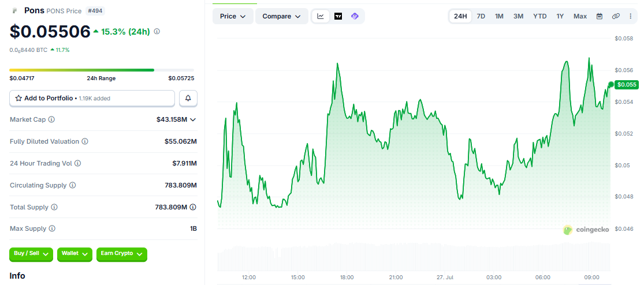Click the 24 Hour Trading Vol info icon

77,163
